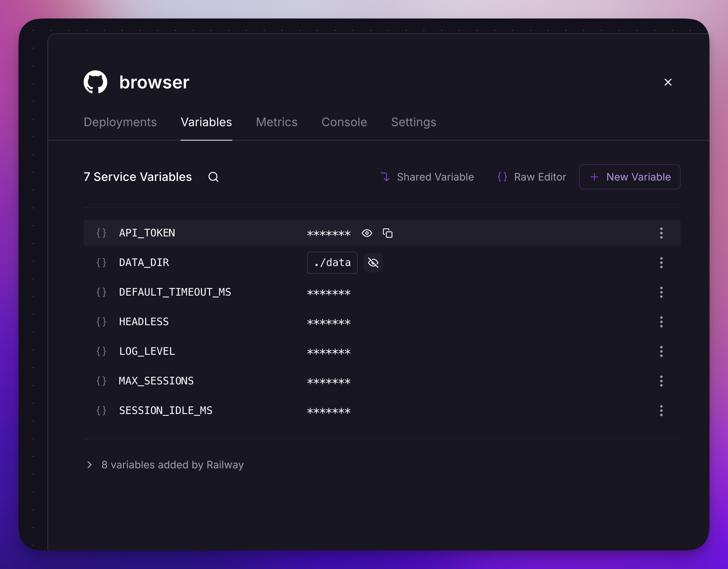Screen dimensions: 728x569
Task: Open SESSION_IDLE_MS row three-dot menu
Action: coord(661,411)
